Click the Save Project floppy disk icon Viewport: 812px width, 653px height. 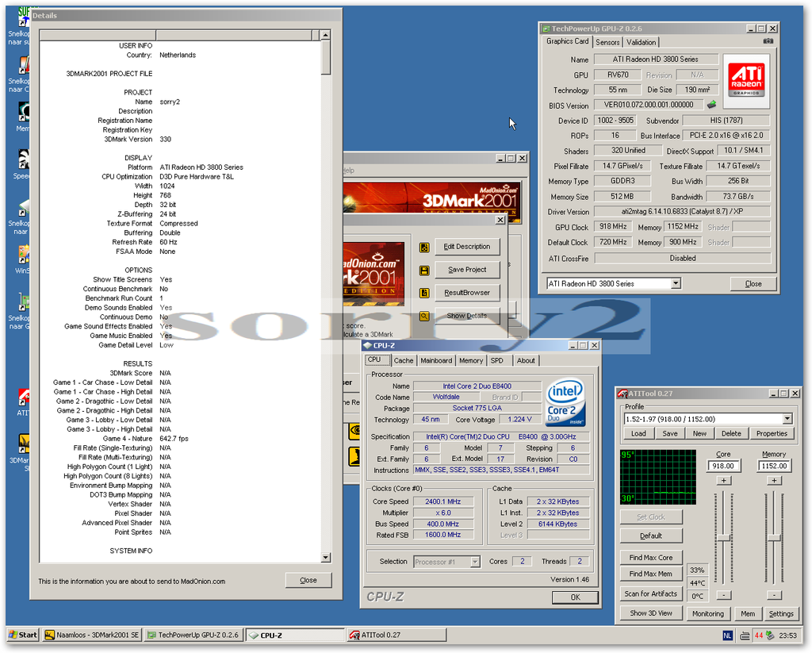pyautogui.click(x=424, y=270)
